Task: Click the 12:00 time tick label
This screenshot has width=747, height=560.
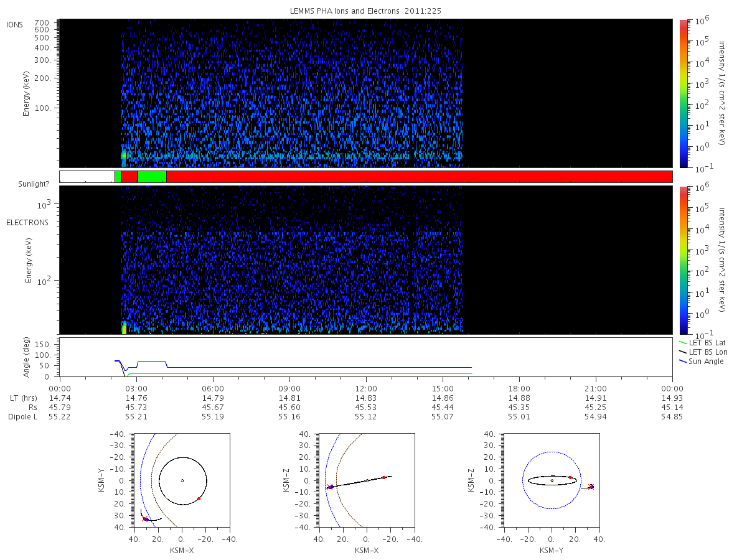Action: coord(366,389)
